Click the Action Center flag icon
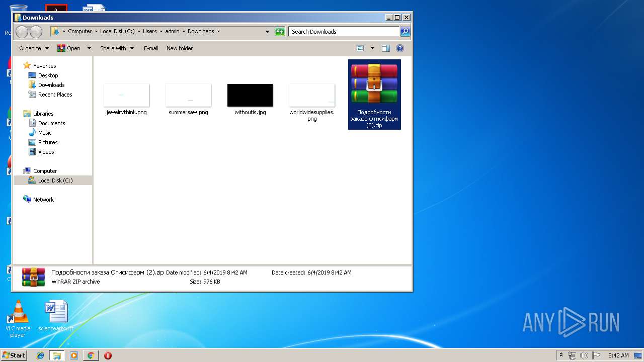This screenshot has width=644, height=362. 596,355
